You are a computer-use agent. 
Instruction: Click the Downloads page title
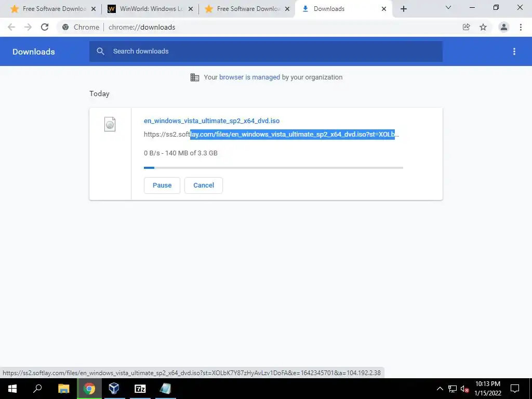pyautogui.click(x=34, y=51)
